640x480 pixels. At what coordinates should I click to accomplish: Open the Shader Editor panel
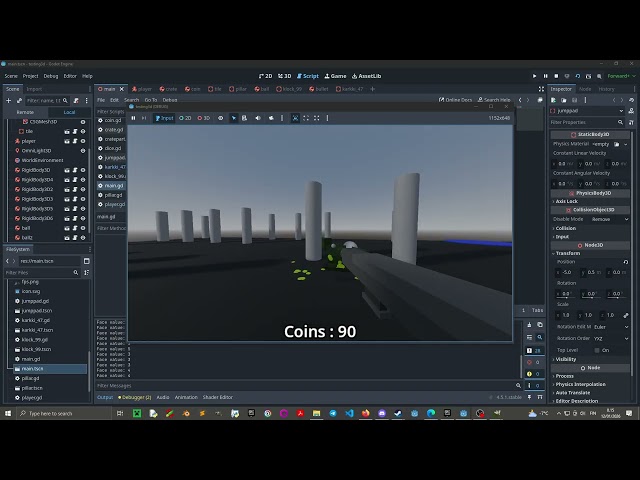coord(218,397)
